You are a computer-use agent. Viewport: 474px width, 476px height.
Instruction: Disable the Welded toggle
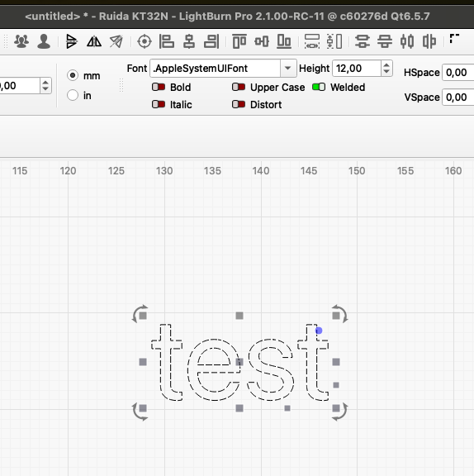pos(319,87)
